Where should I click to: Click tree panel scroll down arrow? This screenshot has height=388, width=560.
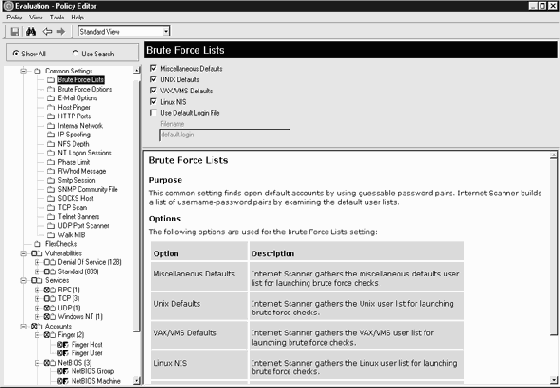136,381
